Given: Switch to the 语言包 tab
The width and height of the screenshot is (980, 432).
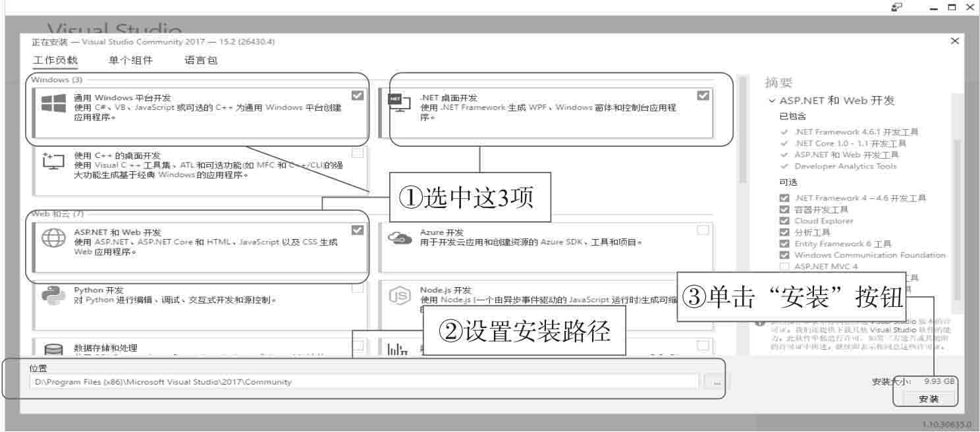Looking at the screenshot, I should point(201,61).
